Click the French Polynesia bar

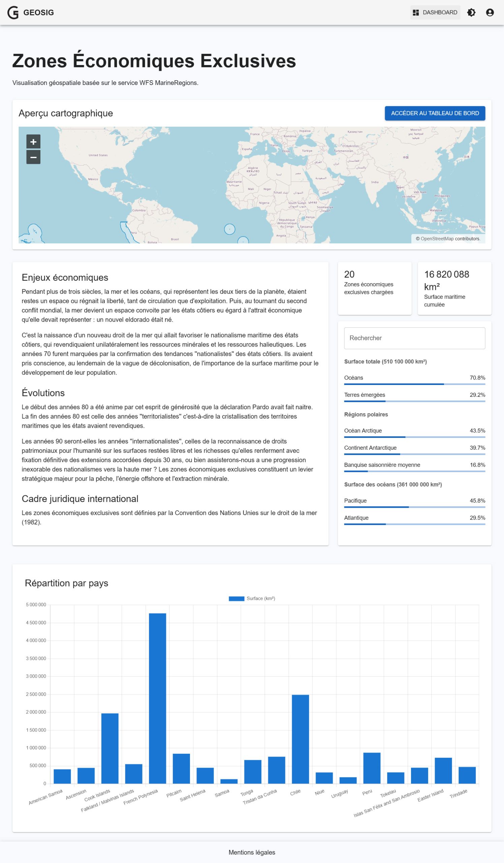[x=157, y=698]
